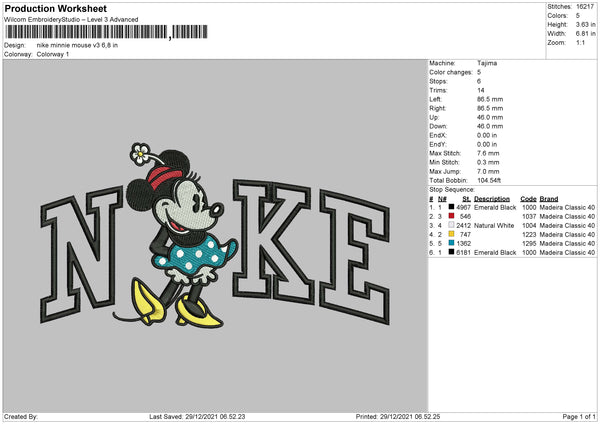Click the "Code" column header
The width and height of the screenshot is (600, 424).
528,199
